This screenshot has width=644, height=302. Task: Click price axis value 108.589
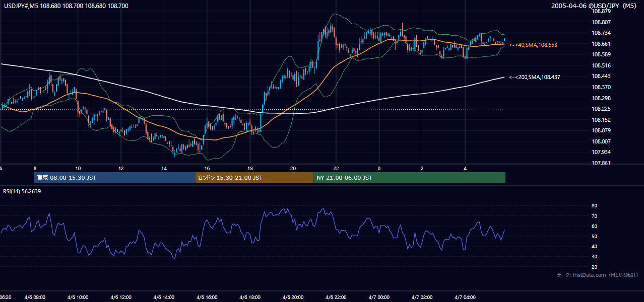(601, 54)
